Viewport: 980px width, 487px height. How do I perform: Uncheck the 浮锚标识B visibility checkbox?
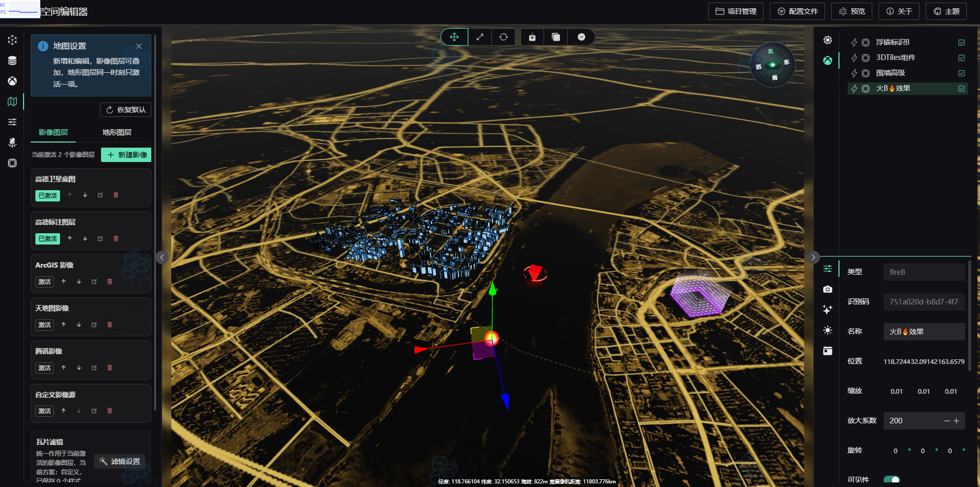point(962,43)
